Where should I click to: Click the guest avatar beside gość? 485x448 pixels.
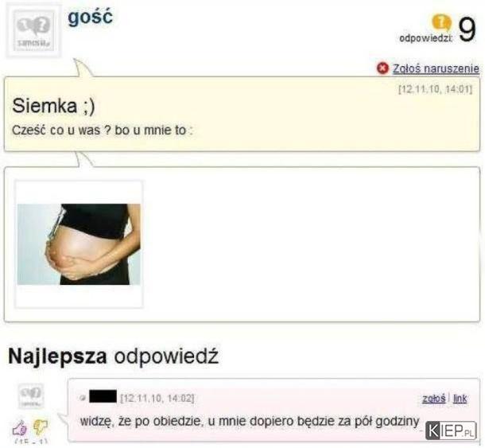(x=33, y=30)
